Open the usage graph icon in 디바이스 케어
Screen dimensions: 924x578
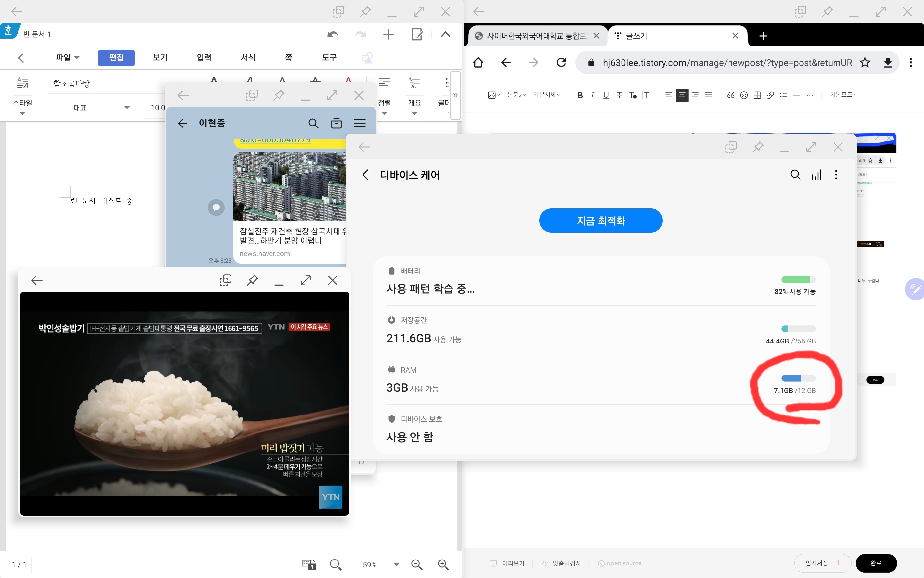(x=817, y=175)
